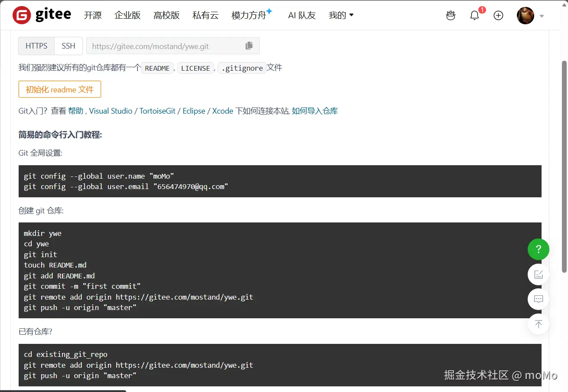568x392 pixels.
Task: Open the green help question button
Action: coord(539,249)
